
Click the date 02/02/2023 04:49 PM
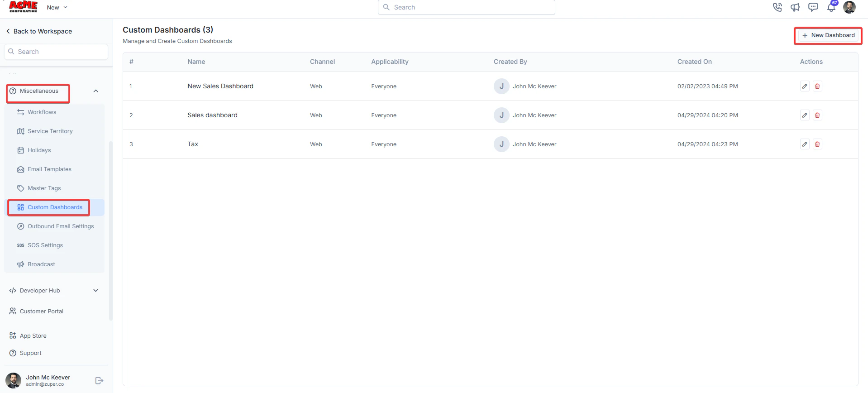click(x=707, y=86)
